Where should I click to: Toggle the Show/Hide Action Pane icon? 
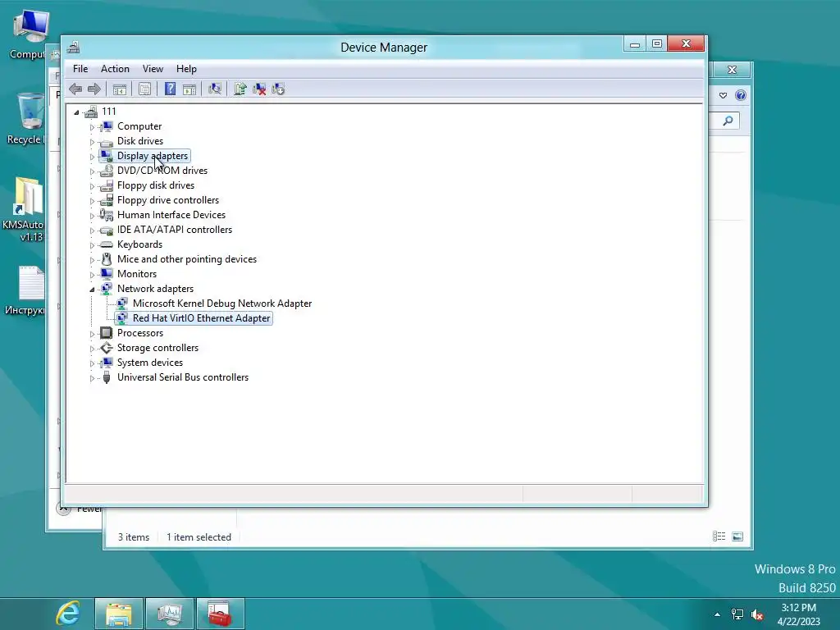[189, 89]
